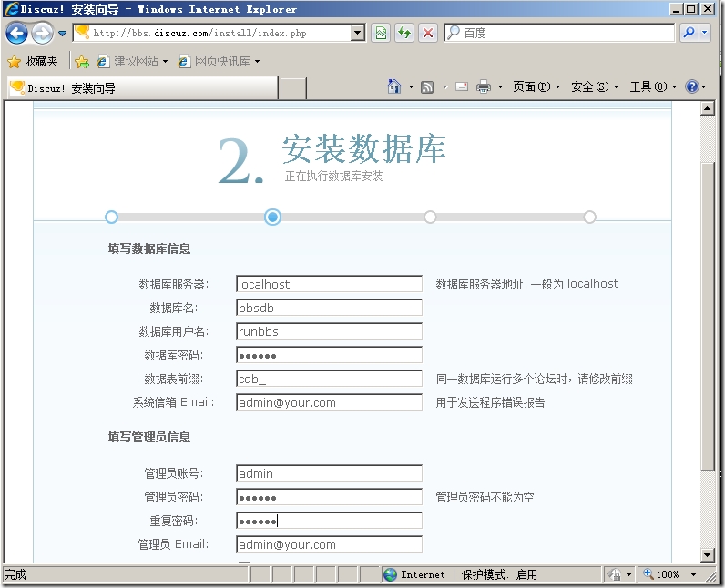Open the 建议网站 link
Screen dimensions: 725x588
[x=133, y=61]
